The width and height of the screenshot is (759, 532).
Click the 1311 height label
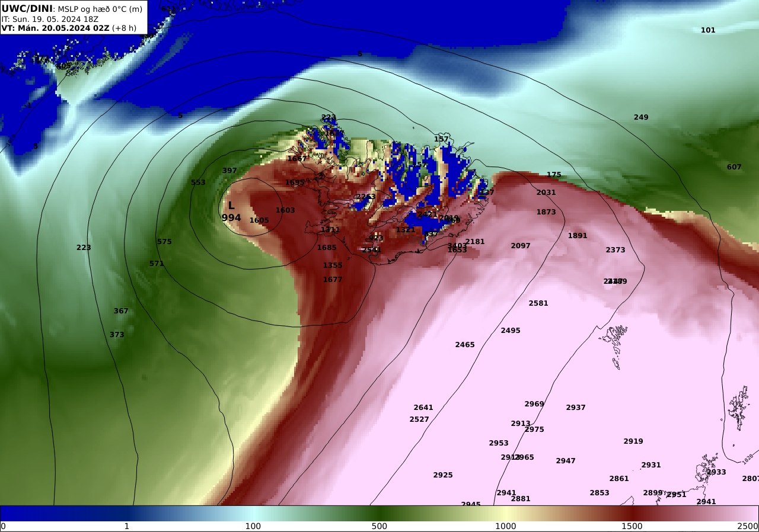[330, 230]
